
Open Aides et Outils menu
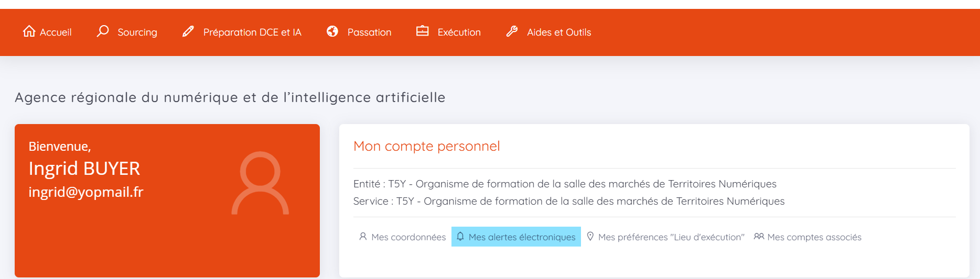(x=559, y=32)
